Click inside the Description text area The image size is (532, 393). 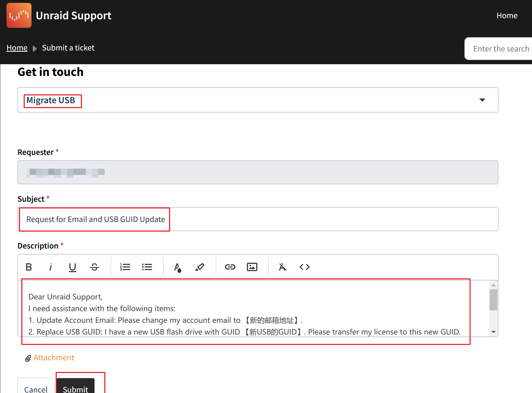pos(253,309)
